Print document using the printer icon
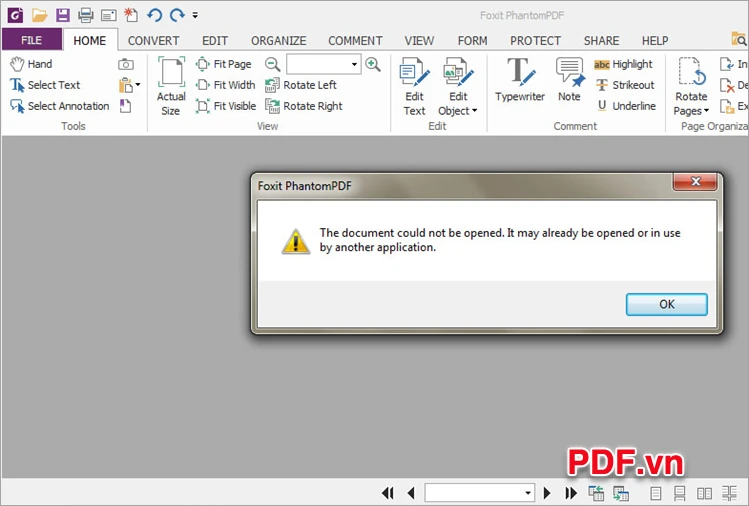The image size is (749, 506). [86, 15]
